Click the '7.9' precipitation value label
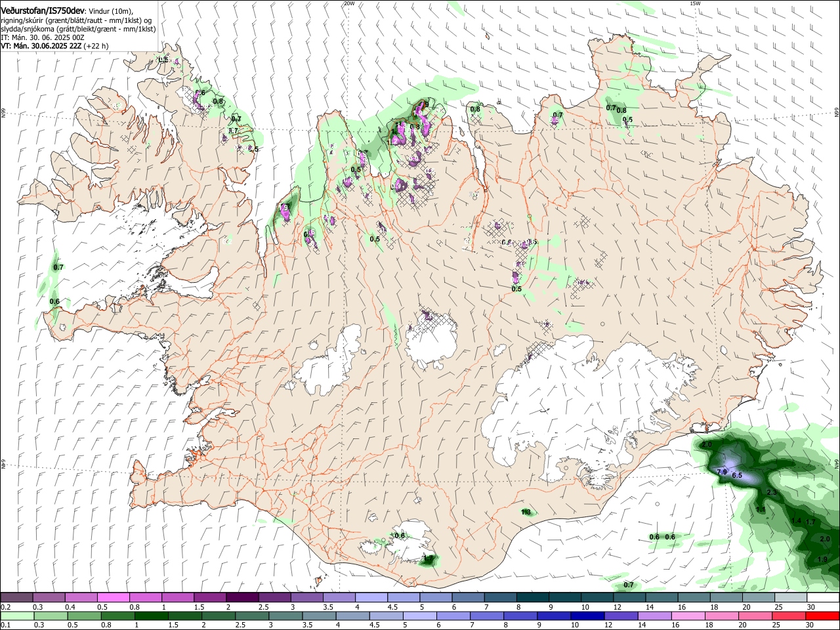The image size is (840, 630). click(x=722, y=472)
